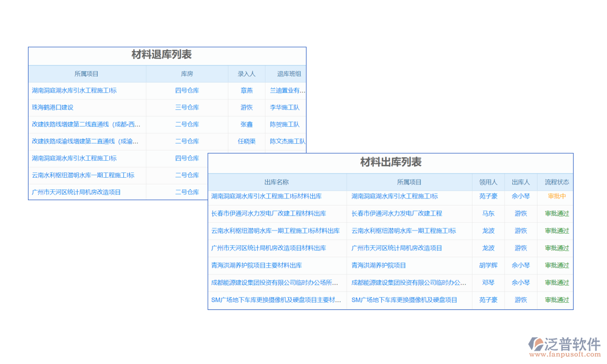Select 四号仓库 in the 章燕 row
607x364 pixels.
point(187,90)
